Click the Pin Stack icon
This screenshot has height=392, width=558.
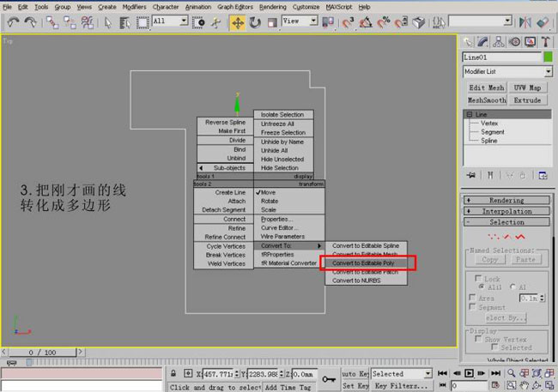coord(471,175)
